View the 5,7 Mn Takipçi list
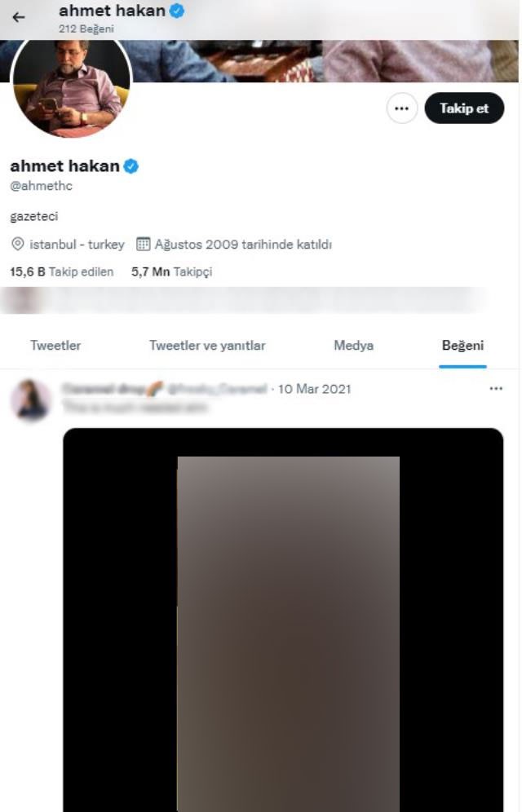The image size is (522, 812). (x=171, y=271)
